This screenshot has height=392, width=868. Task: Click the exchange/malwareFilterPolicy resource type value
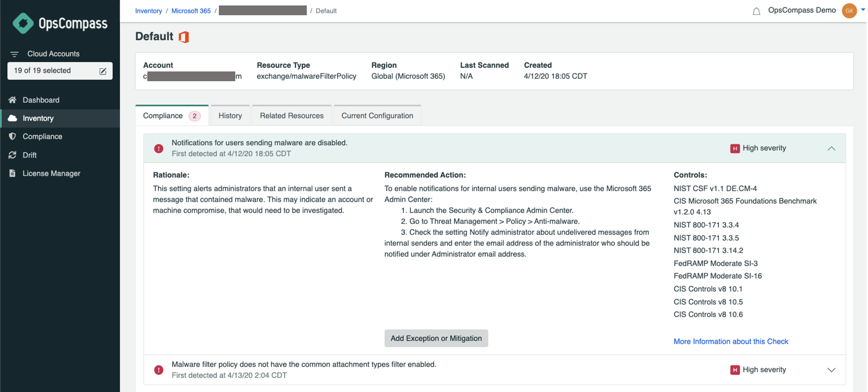pyautogui.click(x=306, y=76)
